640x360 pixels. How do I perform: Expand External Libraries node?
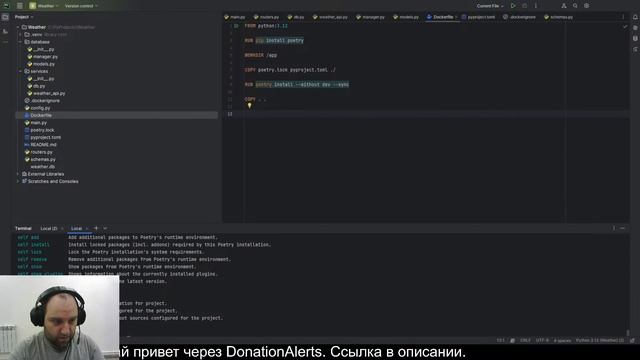coord(18,174)
